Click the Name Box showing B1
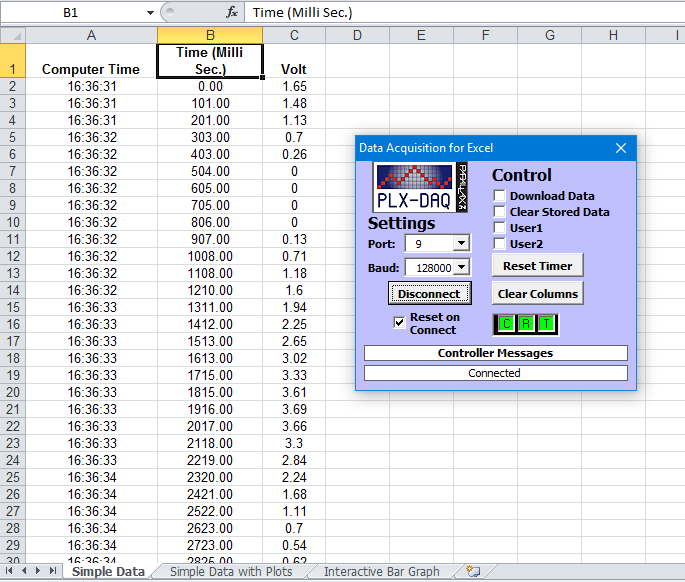 click(72, 13)
